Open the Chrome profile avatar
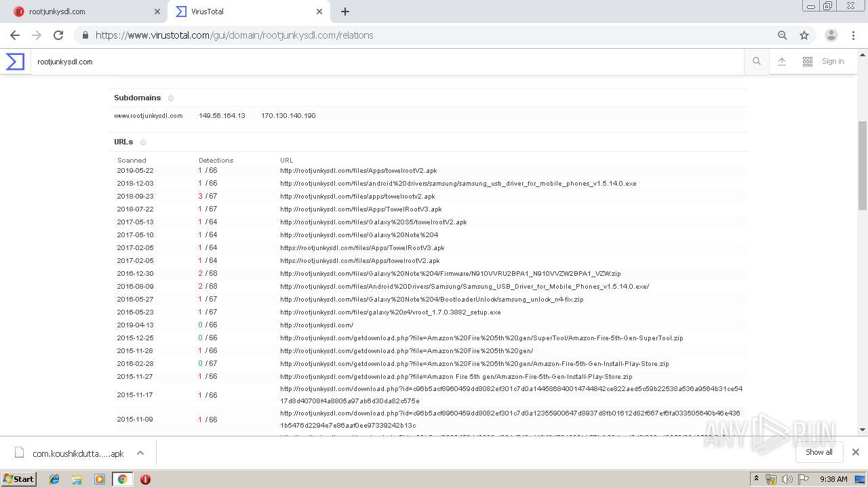 pyautogui.click(x=831, y=35)
